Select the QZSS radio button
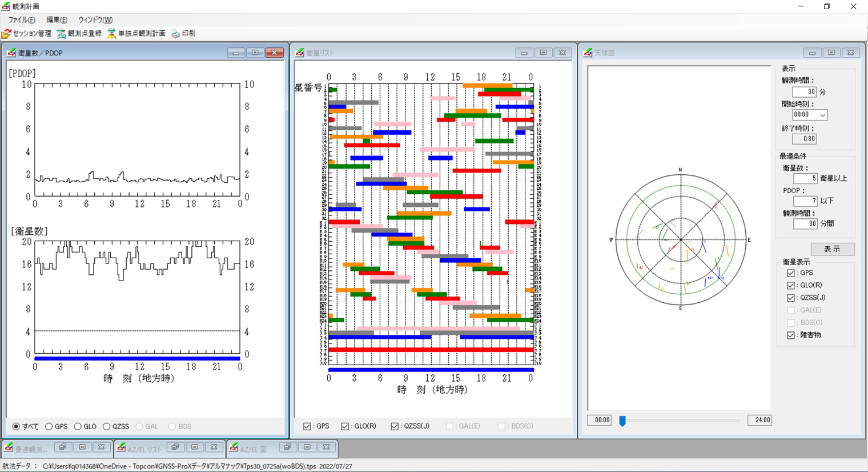Viewport: 868px width, 472px height. (106, 426)
